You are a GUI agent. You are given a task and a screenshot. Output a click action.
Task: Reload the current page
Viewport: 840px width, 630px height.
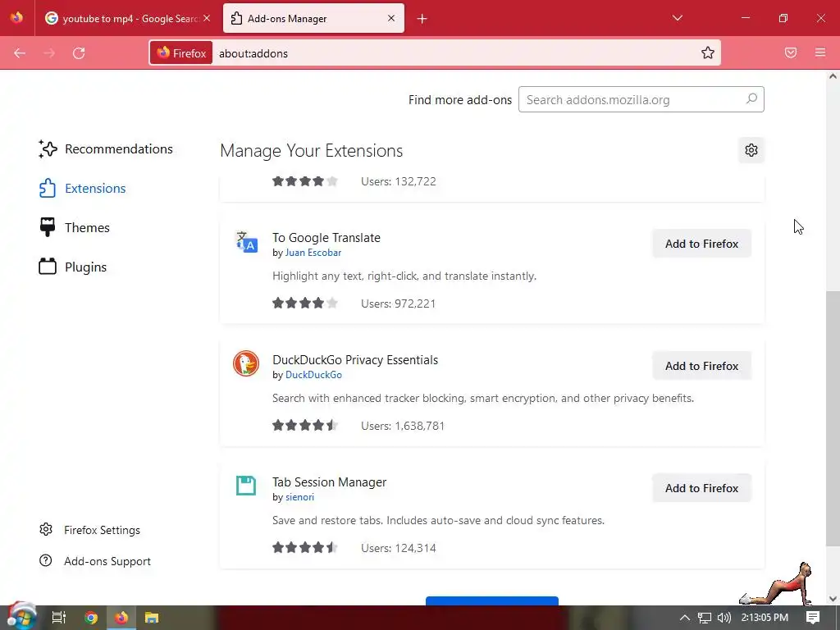coord(79,53)
